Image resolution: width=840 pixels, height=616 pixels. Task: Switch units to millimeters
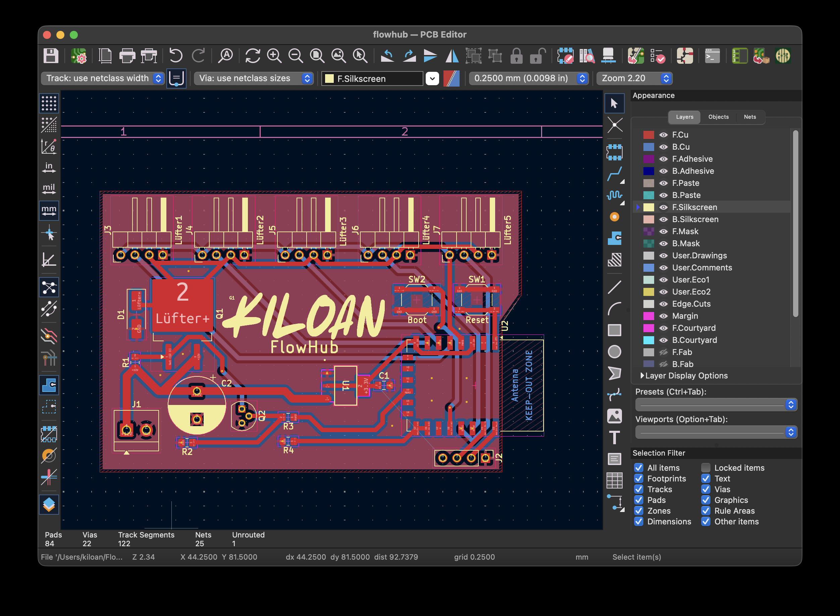(x=49, y=211)
